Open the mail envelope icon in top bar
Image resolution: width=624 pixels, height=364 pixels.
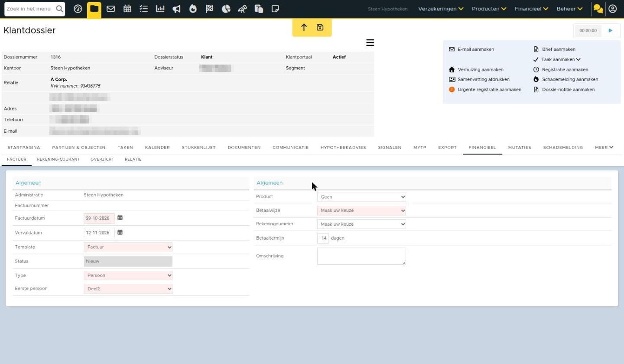(111, 9)
